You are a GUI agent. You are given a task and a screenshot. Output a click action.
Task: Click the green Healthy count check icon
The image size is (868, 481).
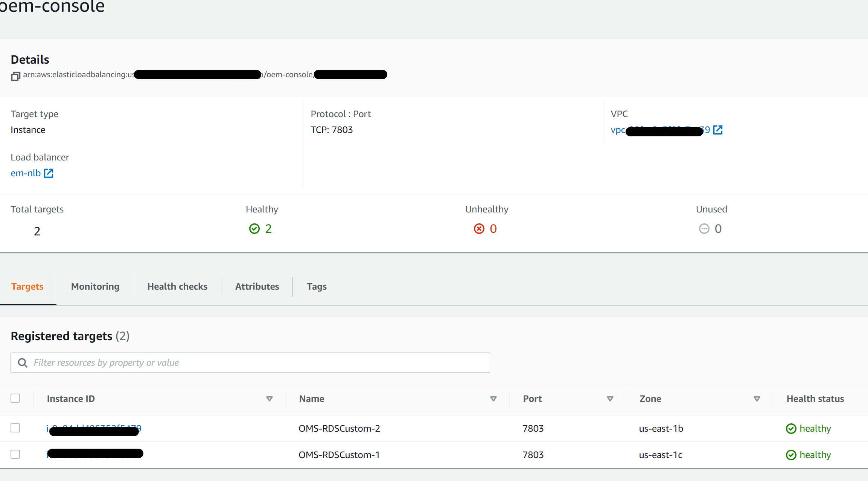254,229
